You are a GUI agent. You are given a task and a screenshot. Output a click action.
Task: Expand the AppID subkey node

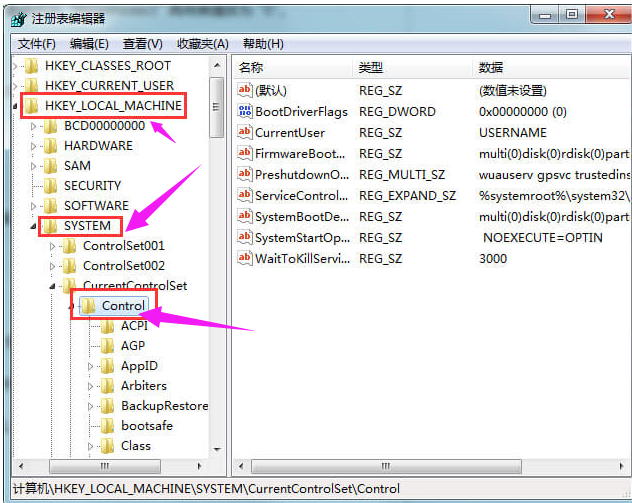(x=90, y=366)
